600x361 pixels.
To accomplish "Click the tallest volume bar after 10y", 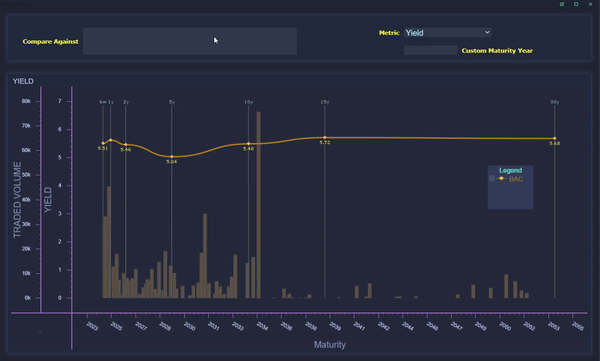I will tap(259, 205).
